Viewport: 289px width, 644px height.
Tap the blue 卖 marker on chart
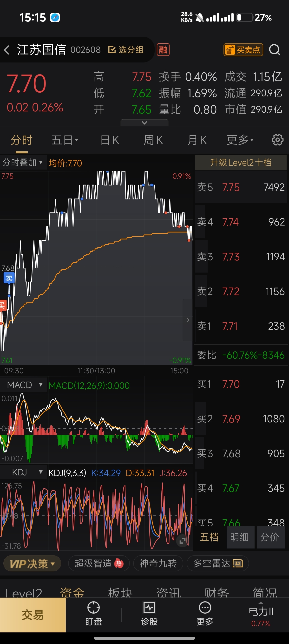point(9,278)
